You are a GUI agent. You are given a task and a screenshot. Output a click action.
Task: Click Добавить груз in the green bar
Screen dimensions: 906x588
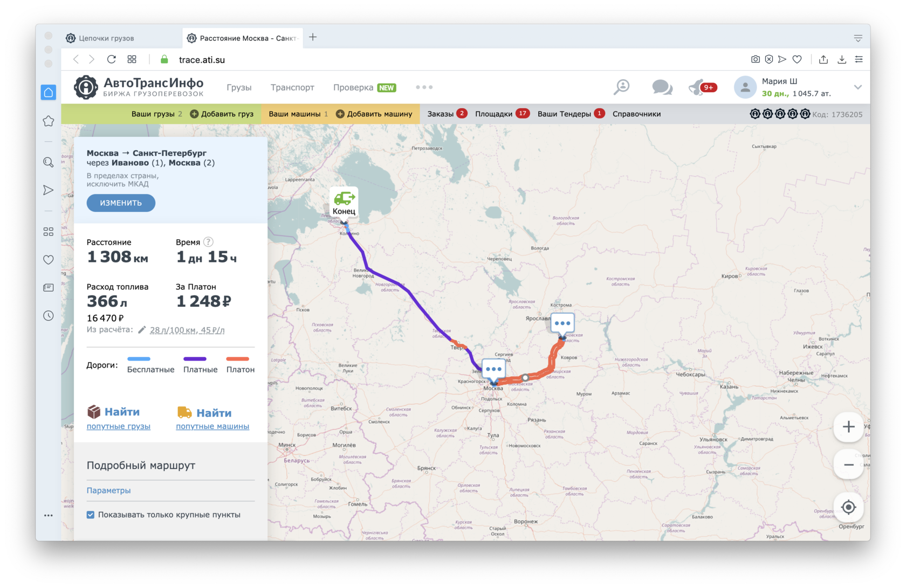pyautogui.click(x=222, y=114)
